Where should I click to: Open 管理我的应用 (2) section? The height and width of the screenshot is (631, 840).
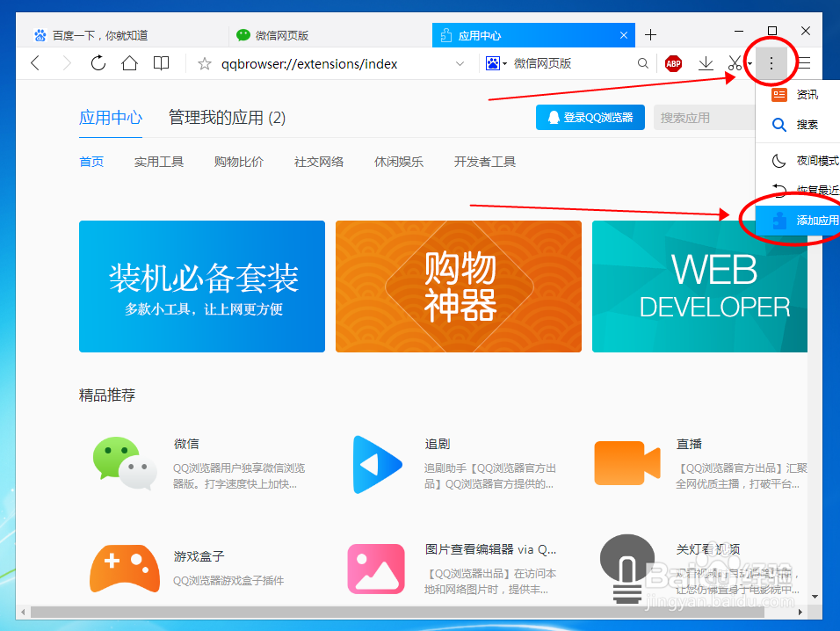[228, 117]
